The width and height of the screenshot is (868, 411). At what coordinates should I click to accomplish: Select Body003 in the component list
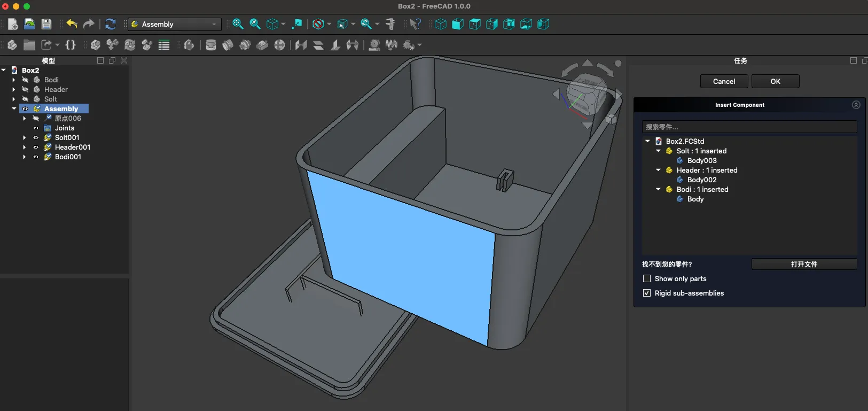[701, 160]
